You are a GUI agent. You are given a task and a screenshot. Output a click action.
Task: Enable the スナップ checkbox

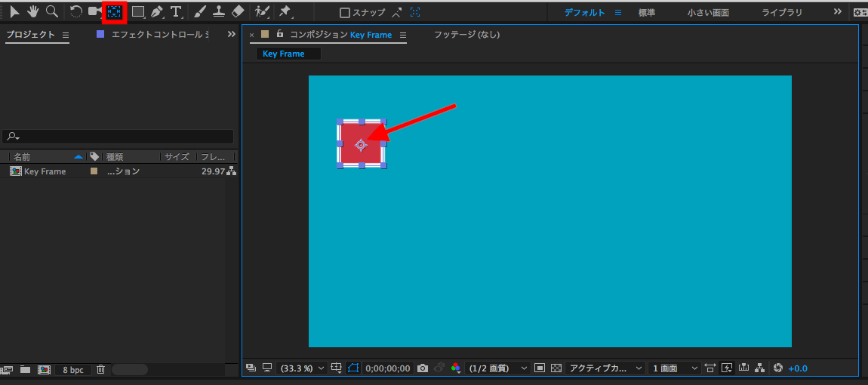[344, 12]
